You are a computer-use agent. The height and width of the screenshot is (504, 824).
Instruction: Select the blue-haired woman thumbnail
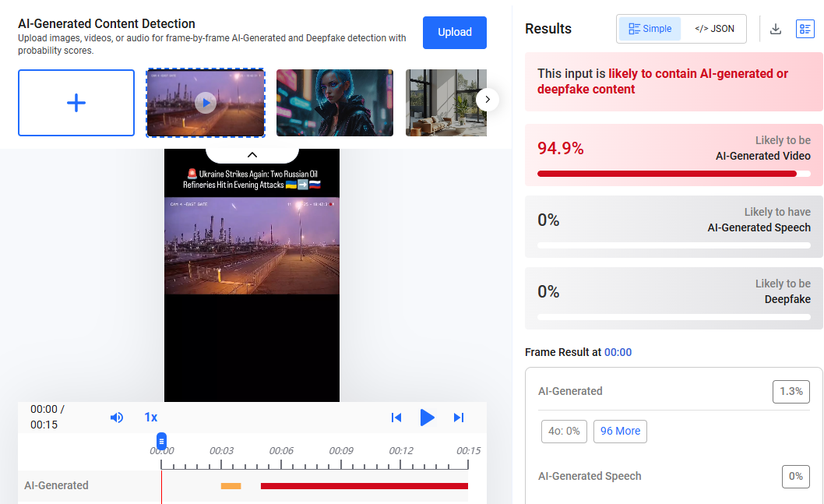(x=335, y=103)
